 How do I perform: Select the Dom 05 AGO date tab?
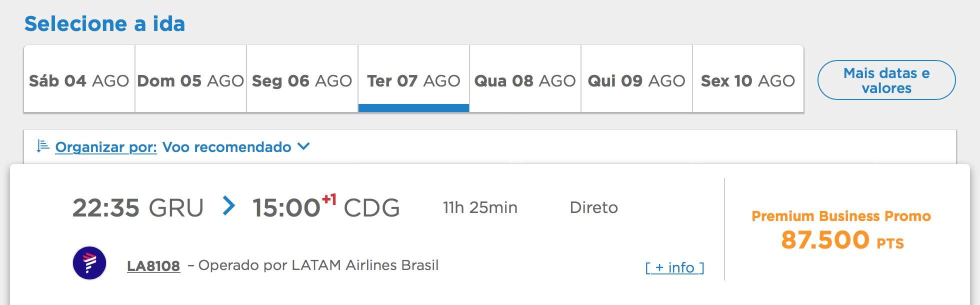coord(190,79)
